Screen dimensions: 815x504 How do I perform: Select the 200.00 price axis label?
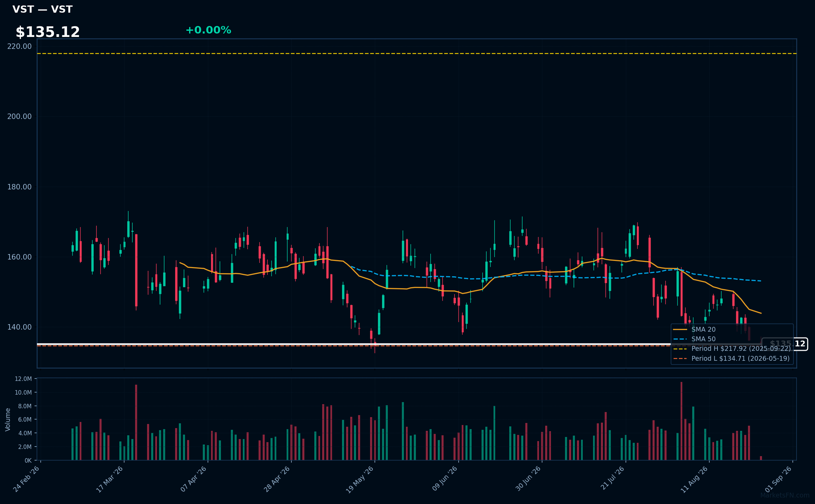tap(19, 116)
